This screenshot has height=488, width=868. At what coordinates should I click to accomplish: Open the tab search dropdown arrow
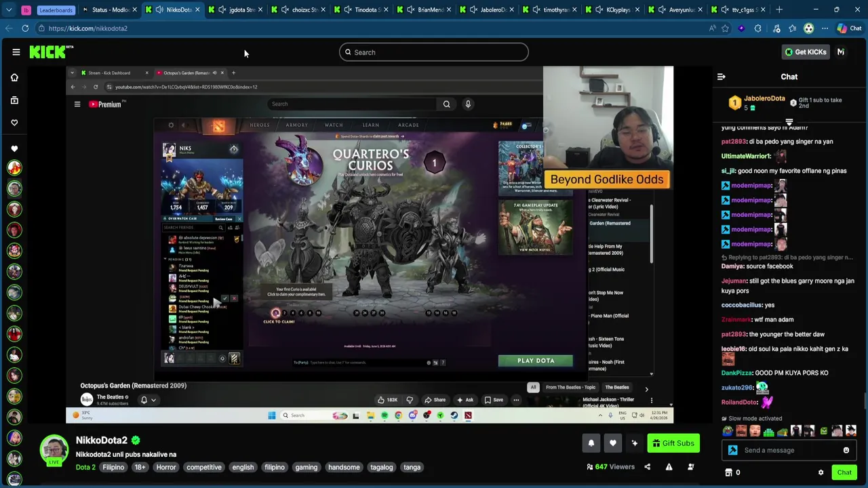pyautogui.click(x=9, y=9)
